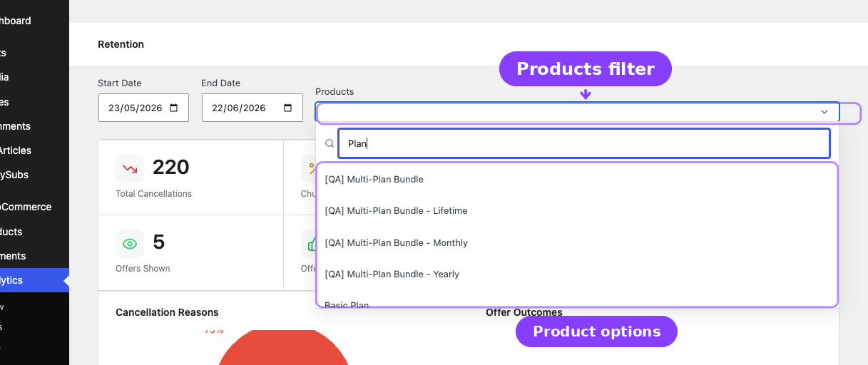
Task: Click the Offers Shown eye icon
Action: click(130, 244)
